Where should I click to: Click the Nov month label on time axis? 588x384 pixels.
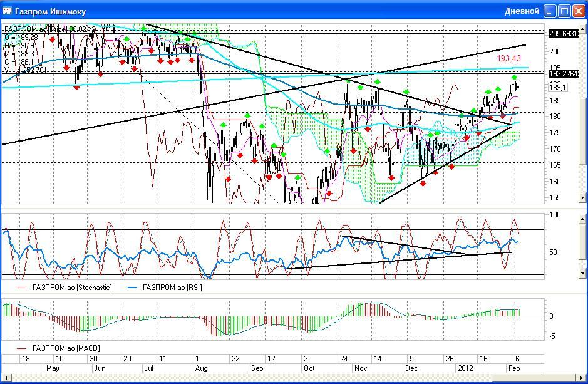pos(361,368)
